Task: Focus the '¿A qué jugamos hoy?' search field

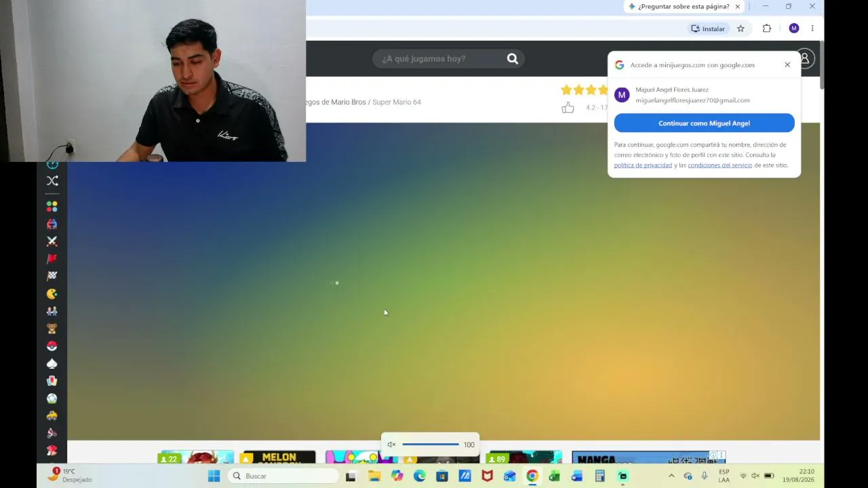Action: (x=439, y=59)
